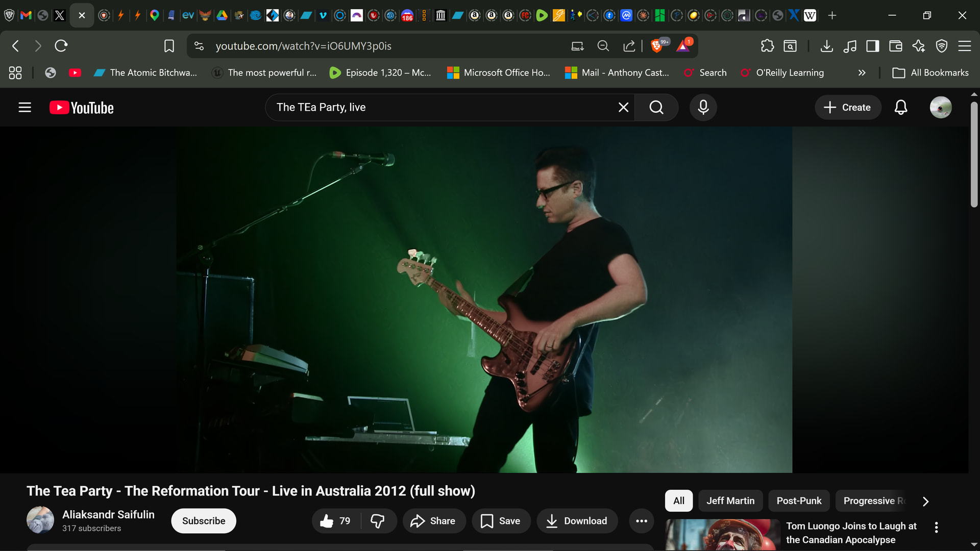Open the account avatar menu

click(940, 107)
